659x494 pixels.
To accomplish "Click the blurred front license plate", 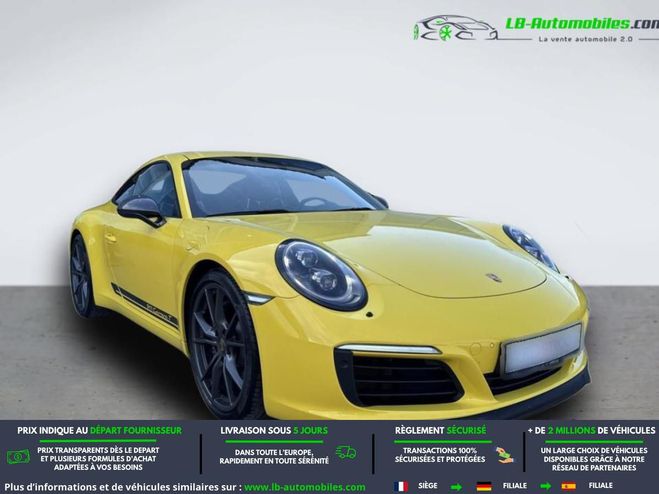I will coord(543,349).
